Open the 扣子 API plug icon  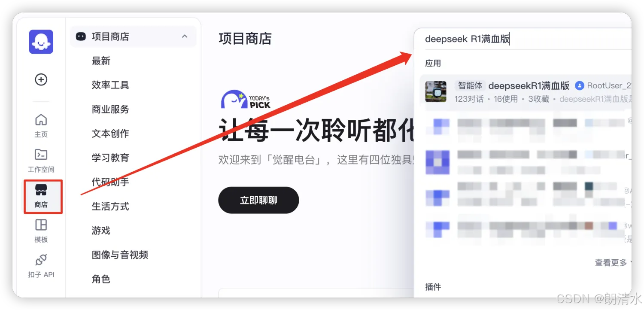[x=41, y=260]
